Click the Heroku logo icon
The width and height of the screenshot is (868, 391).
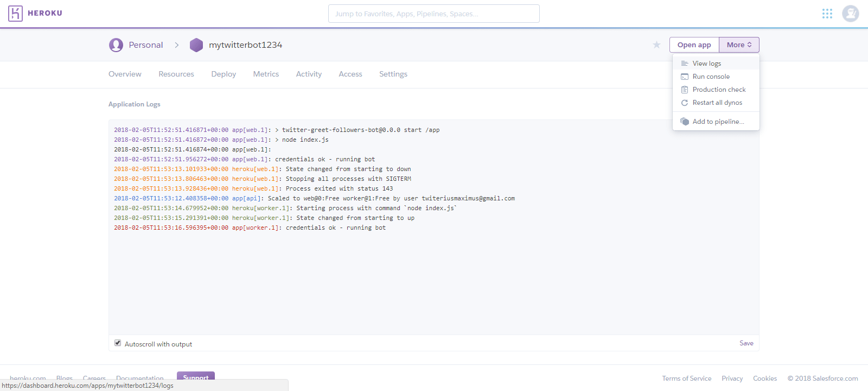coord(15,14)
